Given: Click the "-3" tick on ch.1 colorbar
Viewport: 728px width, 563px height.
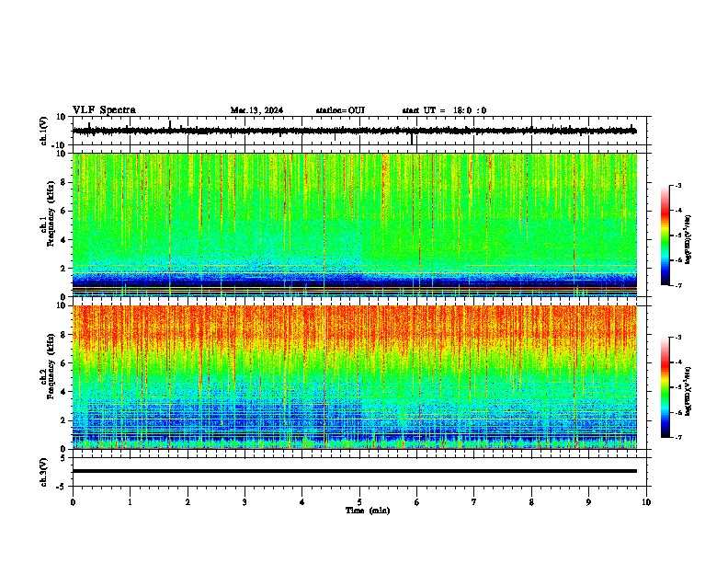Looking at the screenshot, I should point(678,185).
